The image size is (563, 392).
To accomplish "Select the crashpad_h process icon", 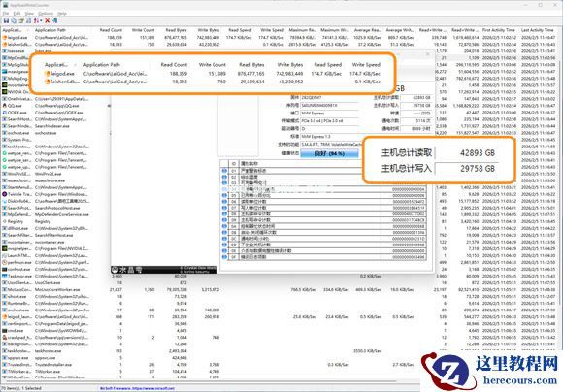I will (5, 337).
